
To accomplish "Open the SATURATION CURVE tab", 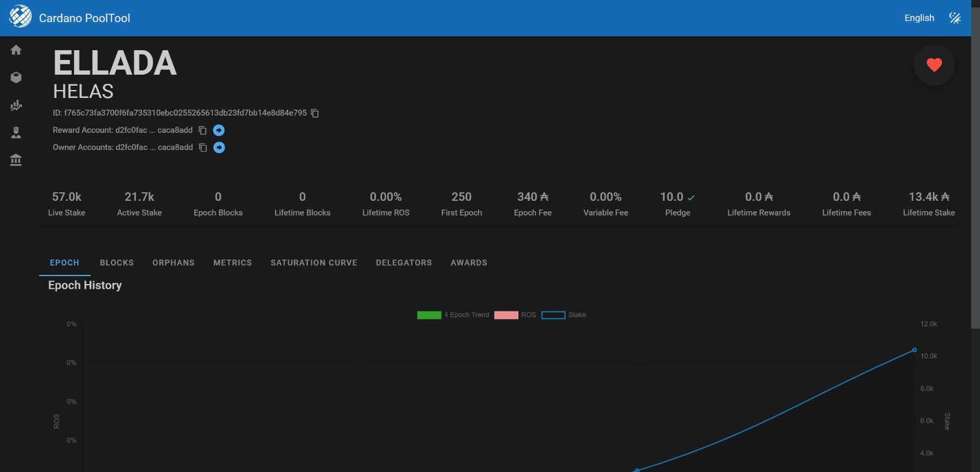I will pos(314,263).
